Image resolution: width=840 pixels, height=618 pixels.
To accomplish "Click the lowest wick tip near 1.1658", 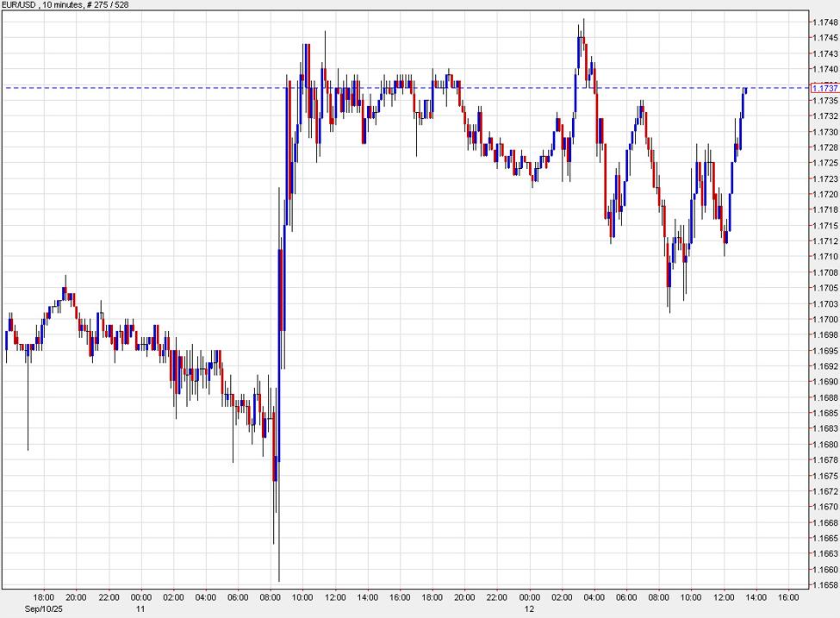I will click(279, 580).
